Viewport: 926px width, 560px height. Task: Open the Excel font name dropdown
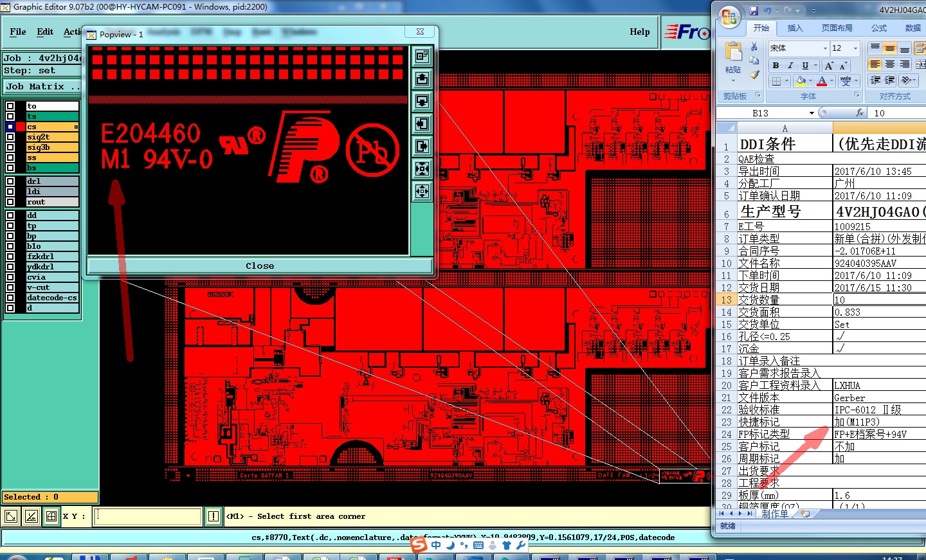[826, 48]
